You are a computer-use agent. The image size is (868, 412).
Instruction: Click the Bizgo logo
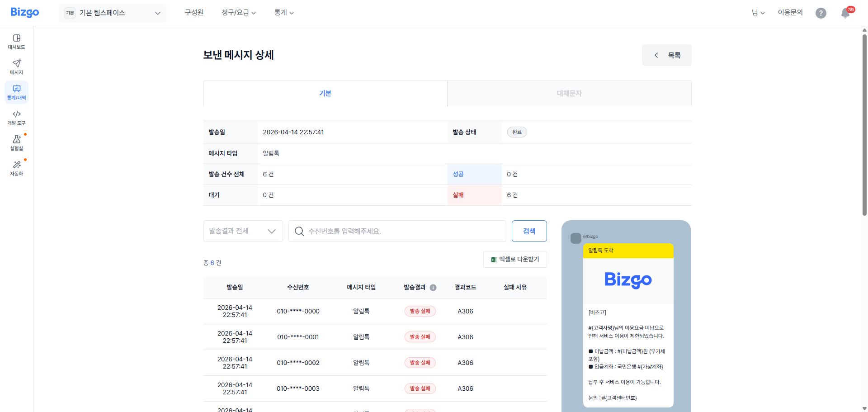(x=24, y=12)
